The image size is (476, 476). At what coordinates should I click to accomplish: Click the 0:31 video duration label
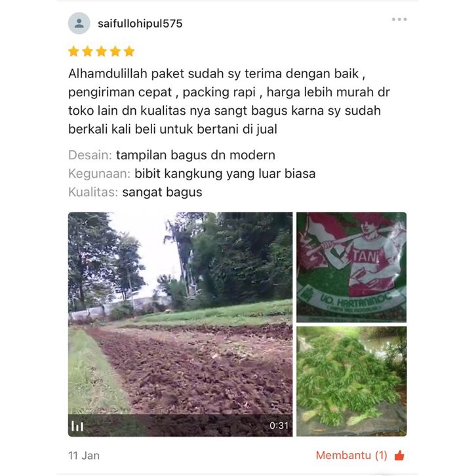click(279, 426)
